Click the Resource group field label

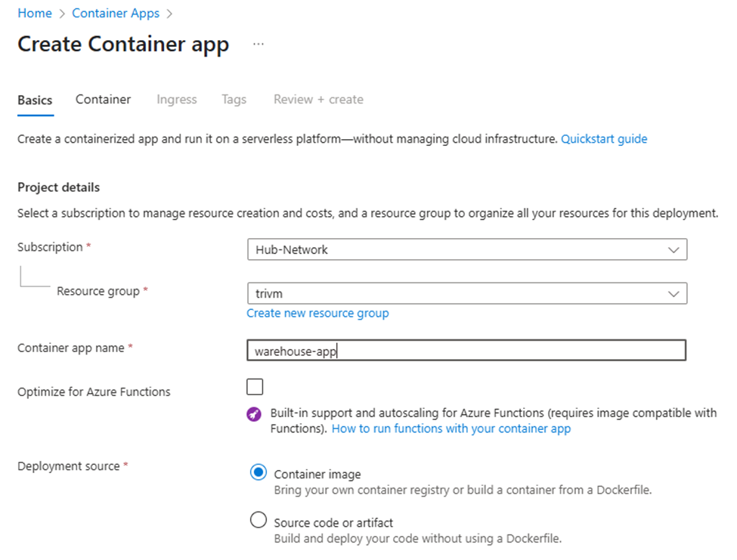(98, 291)
